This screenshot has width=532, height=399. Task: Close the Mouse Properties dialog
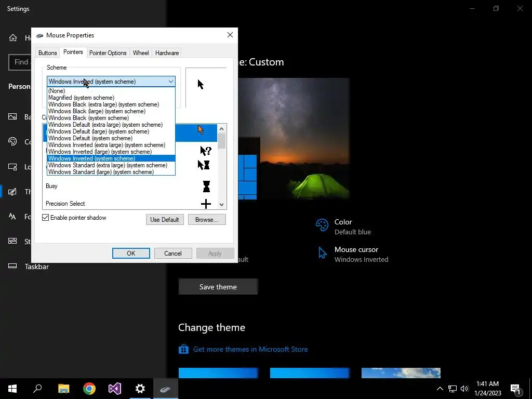point(230,35)
